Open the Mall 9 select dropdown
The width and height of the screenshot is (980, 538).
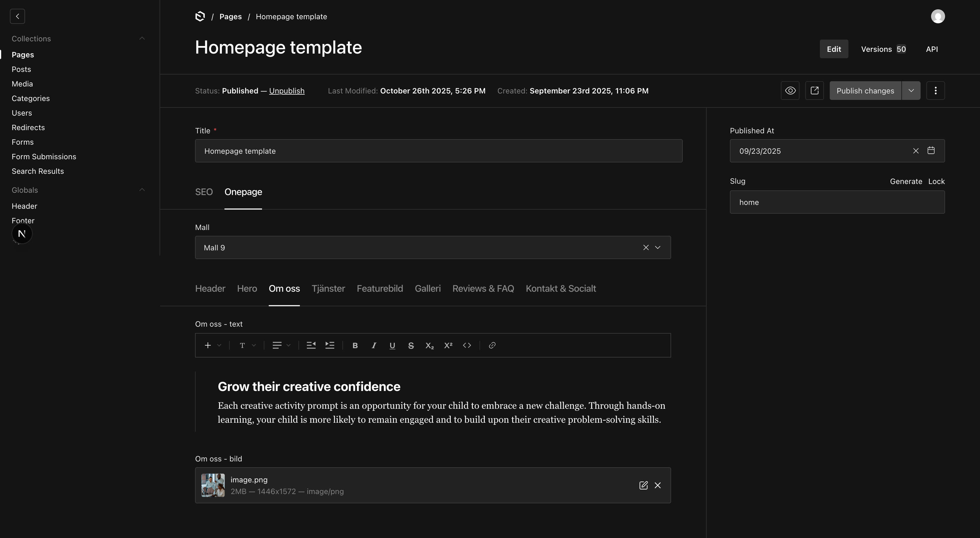point(657,248)
